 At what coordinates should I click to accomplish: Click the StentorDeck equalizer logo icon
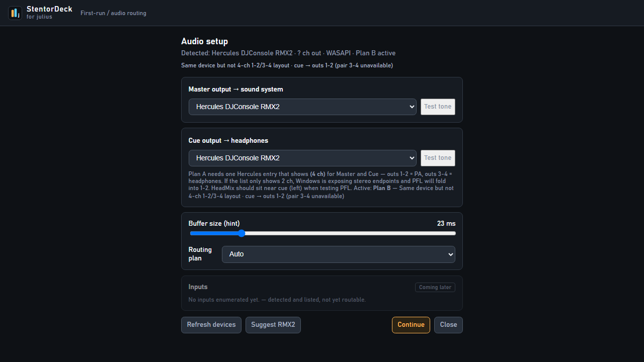coord(15,13)
